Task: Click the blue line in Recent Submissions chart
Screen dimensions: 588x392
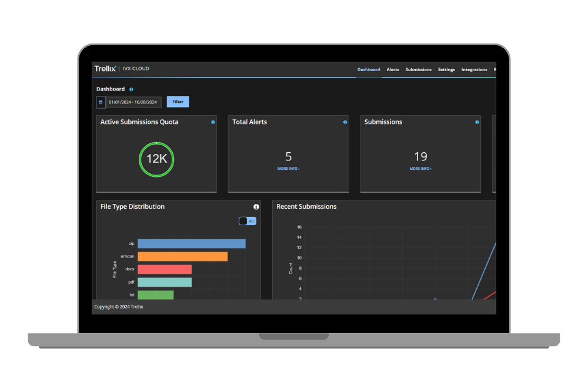Action: point(484,270)
